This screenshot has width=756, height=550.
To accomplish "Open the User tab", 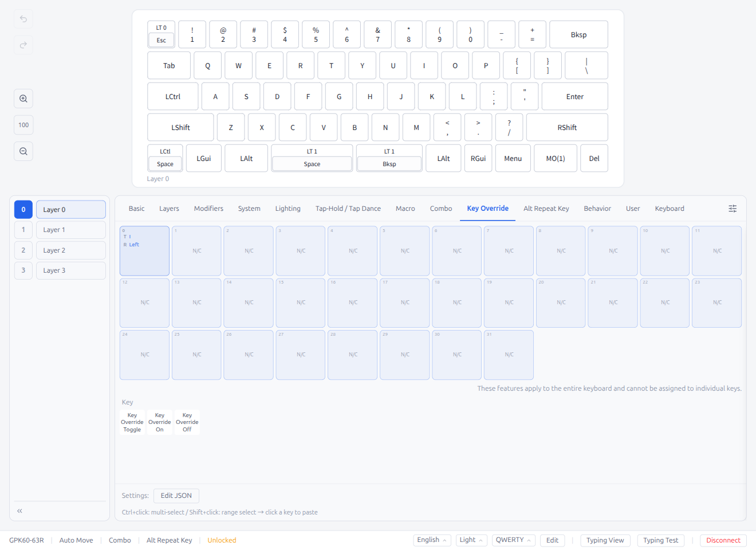I will point(633,209).
